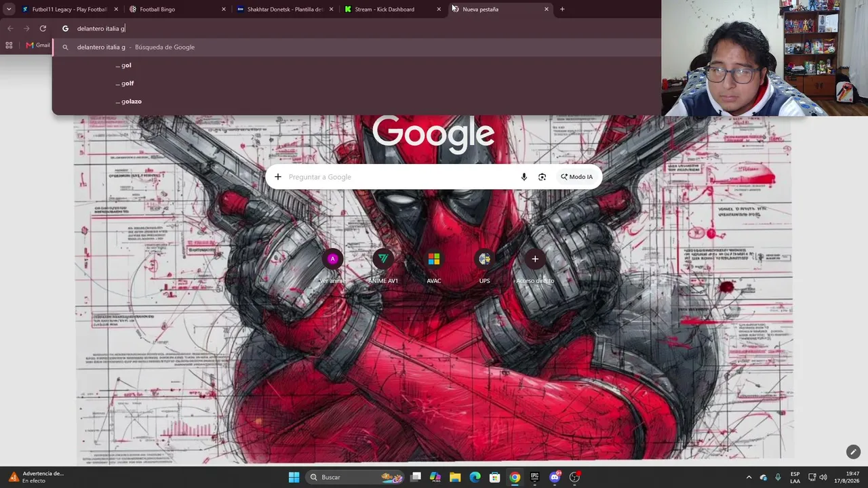The image size is (868, 488).
Task: Open the network status tray icon
Action: coord(812,477)
